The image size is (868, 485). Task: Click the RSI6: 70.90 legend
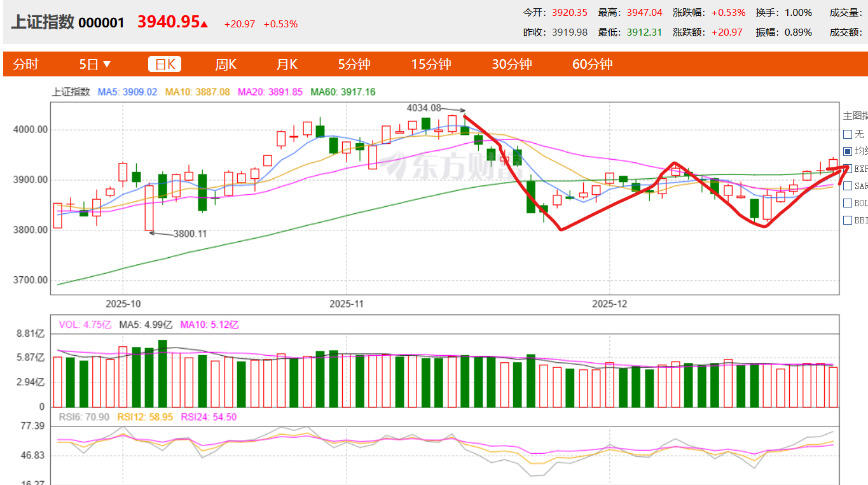click(x=84, y=416)
